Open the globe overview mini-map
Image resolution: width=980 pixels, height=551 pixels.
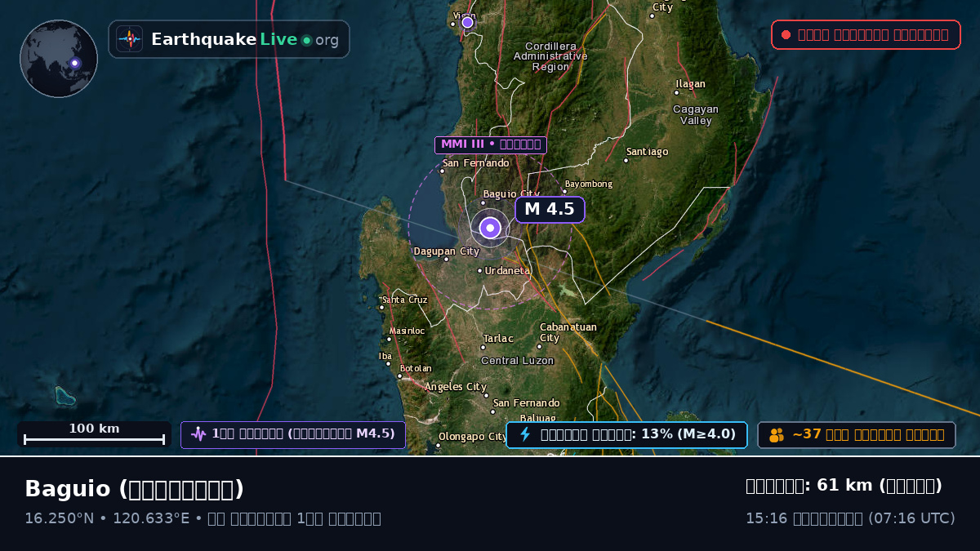coord(59,59)
